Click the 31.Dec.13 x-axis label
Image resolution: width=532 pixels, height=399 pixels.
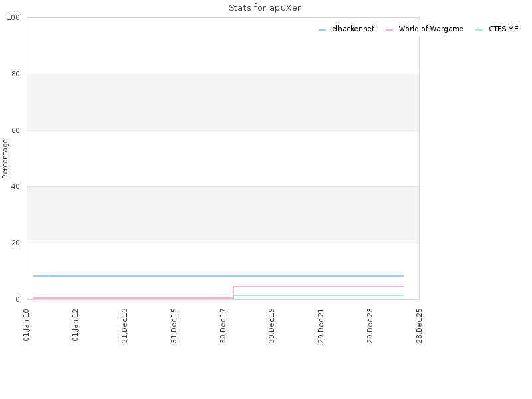[124, 325]
